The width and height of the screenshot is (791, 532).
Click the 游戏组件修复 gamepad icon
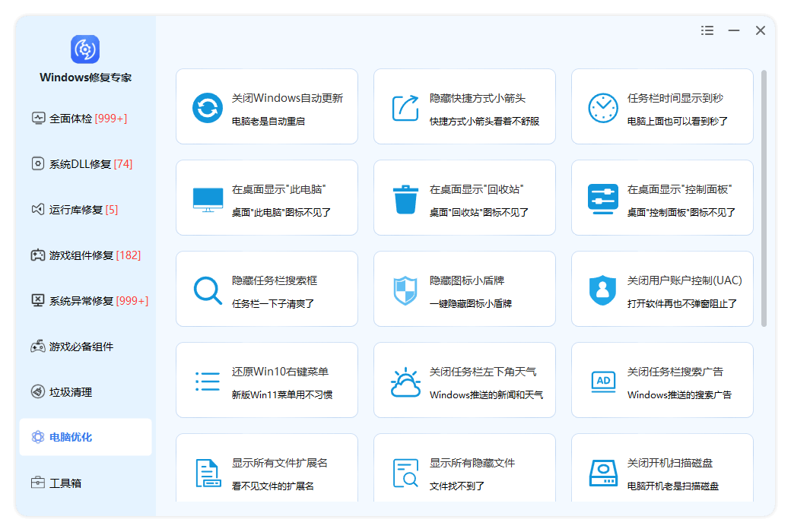(38, 255)
